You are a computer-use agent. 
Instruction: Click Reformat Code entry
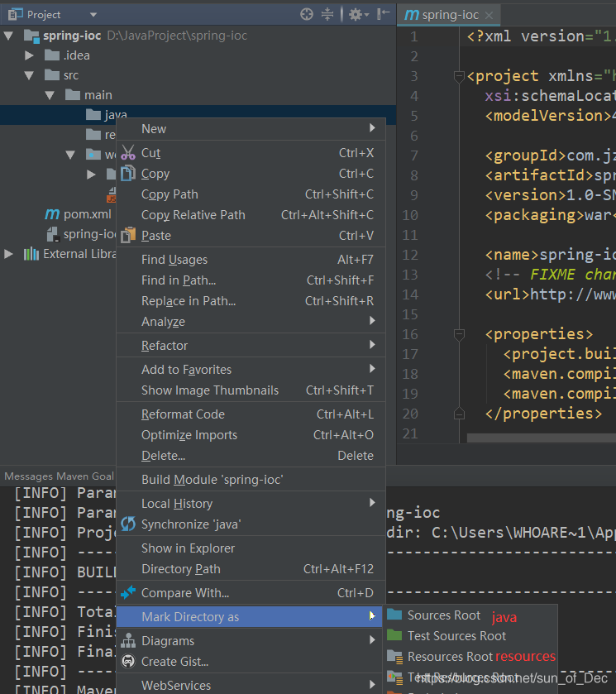tap(251, 414)
